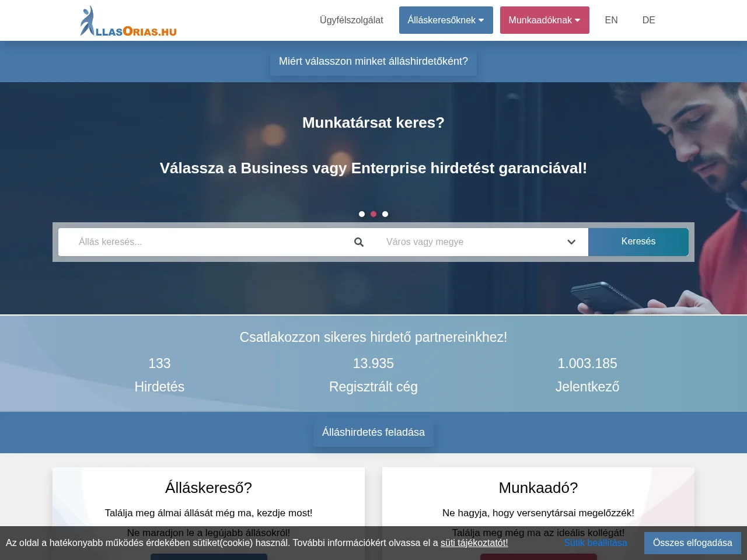Image resolution: width=747 pixels, height=560 pixels.
Task: Select the second carousel slide dot
Action: pos(373,214)
